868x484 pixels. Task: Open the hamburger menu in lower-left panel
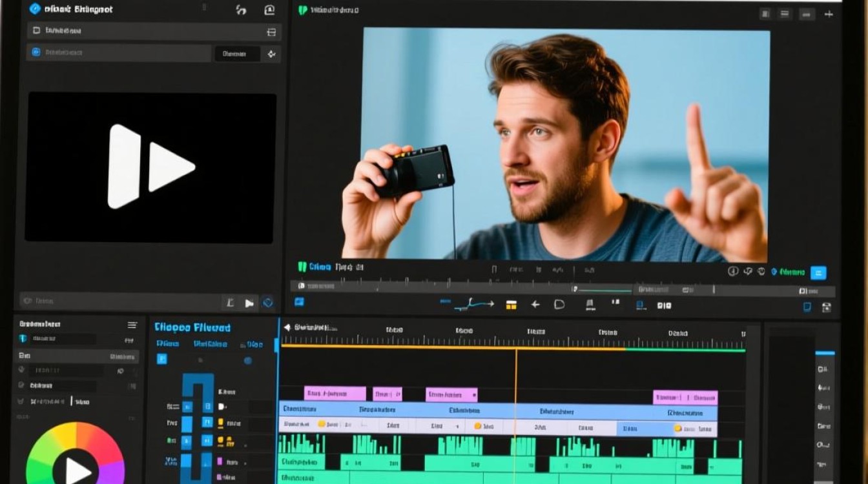[132, 325]
